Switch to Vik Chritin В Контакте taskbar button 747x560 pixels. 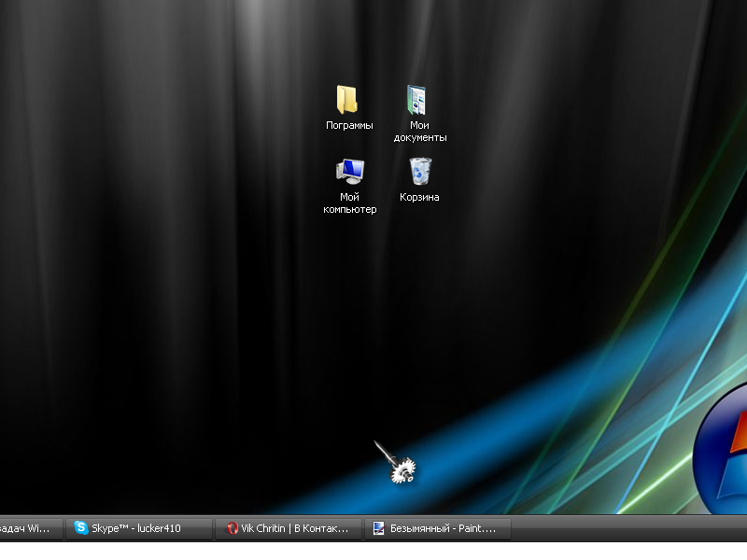(289, 528)
